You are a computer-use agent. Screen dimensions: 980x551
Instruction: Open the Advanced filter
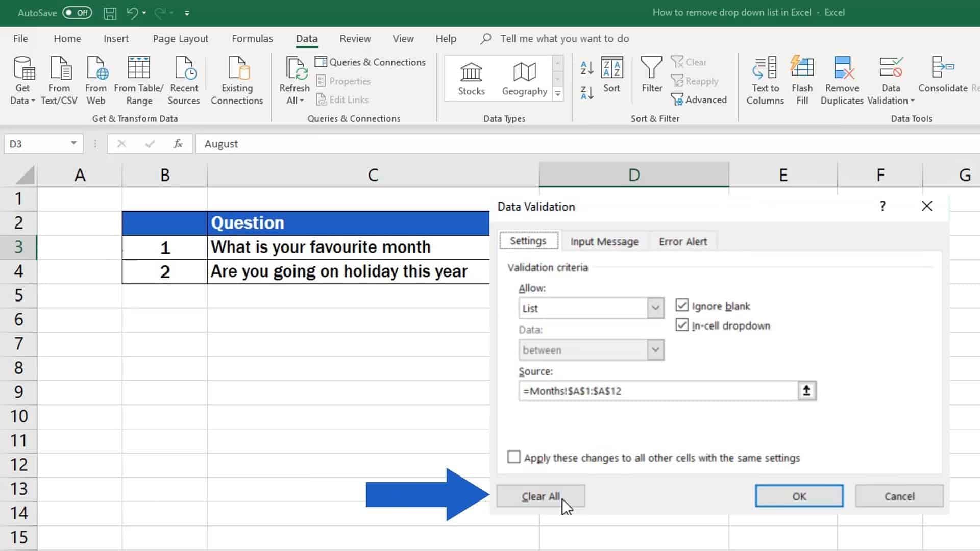[700, 99]
